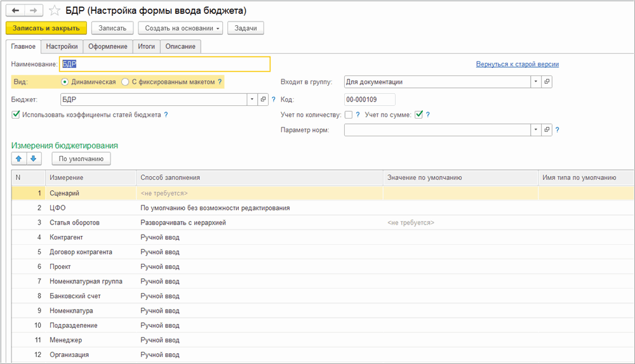Click the Записать и закрыть button
The image size is (635, 364).
coord(46,28)
